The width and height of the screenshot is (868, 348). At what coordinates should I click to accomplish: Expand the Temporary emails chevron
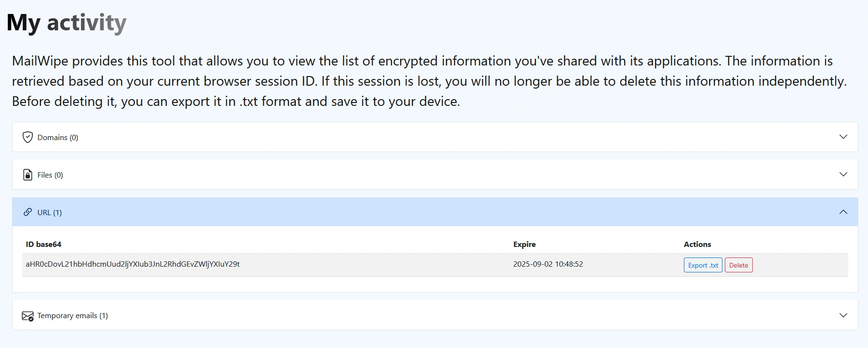coord(843,315)
